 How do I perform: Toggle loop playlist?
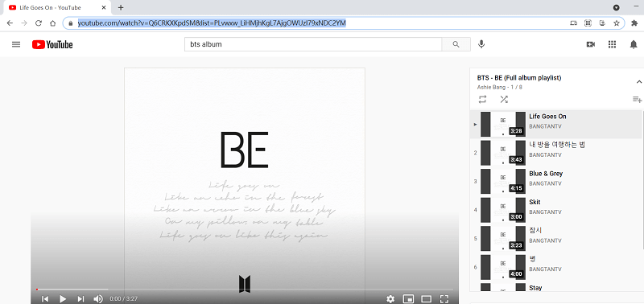coord(482,99)
